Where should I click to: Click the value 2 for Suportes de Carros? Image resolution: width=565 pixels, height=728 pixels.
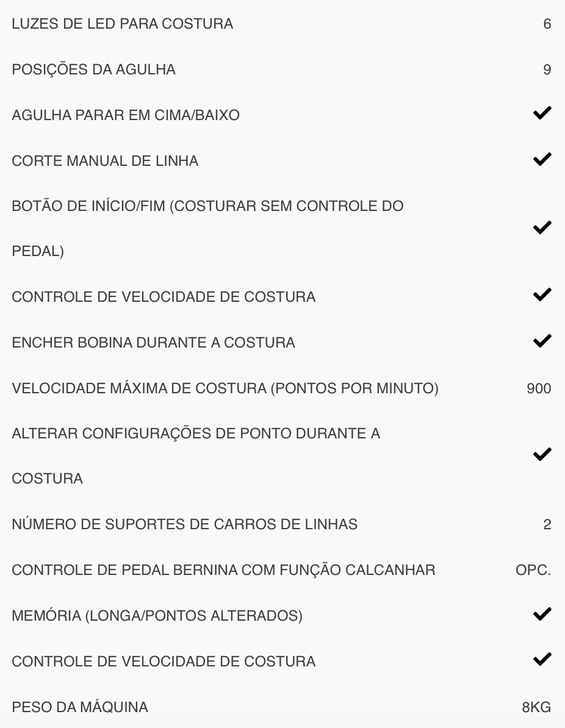[547, 524]
